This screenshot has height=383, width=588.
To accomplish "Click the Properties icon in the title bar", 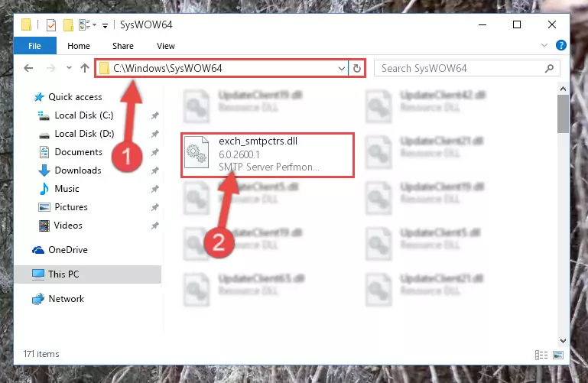I will pos(51,25).
